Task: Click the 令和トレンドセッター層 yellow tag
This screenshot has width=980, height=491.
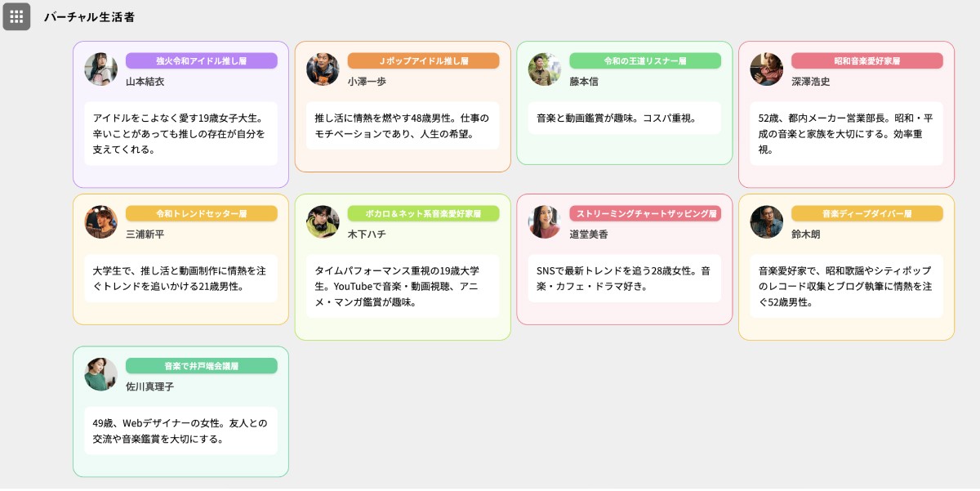Action: coord(201,213)
